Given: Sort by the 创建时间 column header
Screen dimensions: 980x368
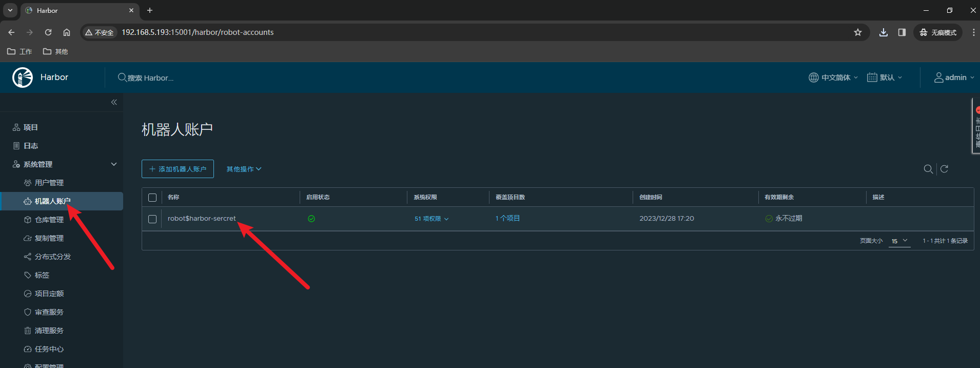Looking at the screenshot, I should pos(651,197).
